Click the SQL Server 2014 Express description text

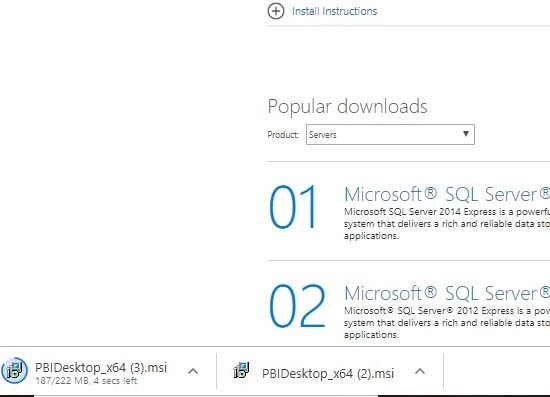(x=447, y=224)
